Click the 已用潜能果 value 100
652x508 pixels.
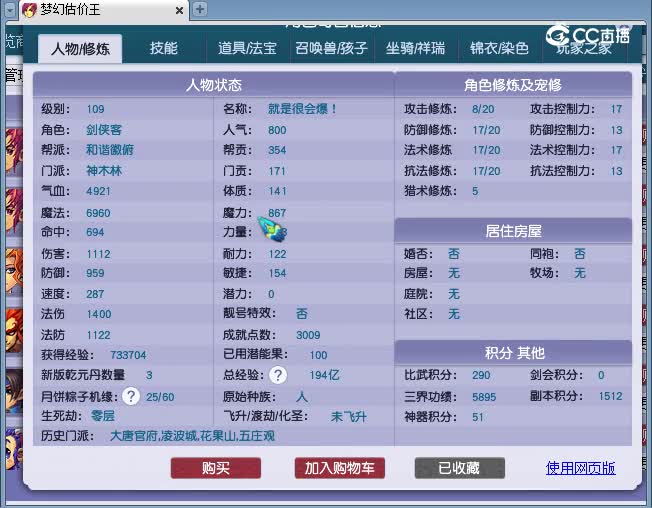coord(319,355)
